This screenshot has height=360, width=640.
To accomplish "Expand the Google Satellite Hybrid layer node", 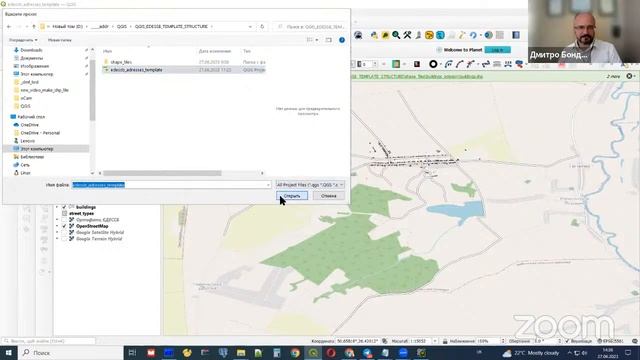I will pyautogui.click(x=57, y=233).
